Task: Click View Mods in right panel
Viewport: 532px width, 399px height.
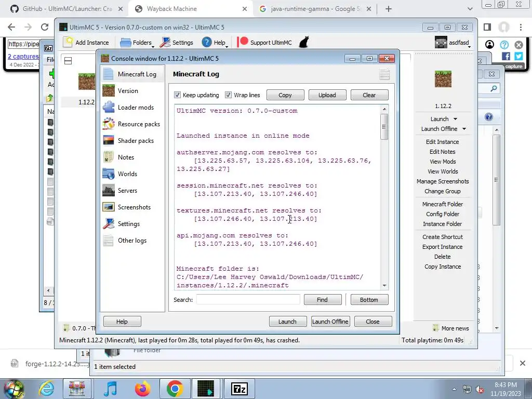Action: click(x=443, y=162)
